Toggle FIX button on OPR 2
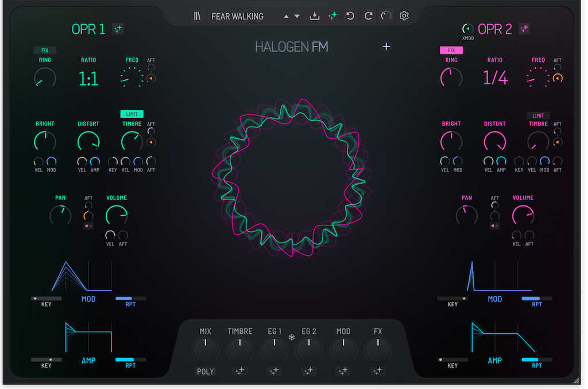588x389 pixels. (451, 50)
